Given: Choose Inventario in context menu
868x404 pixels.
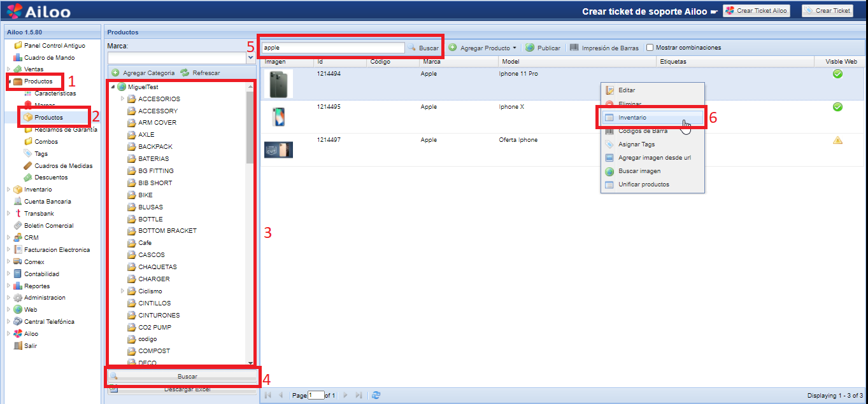Looking at the screenshot, I should 653,118.
